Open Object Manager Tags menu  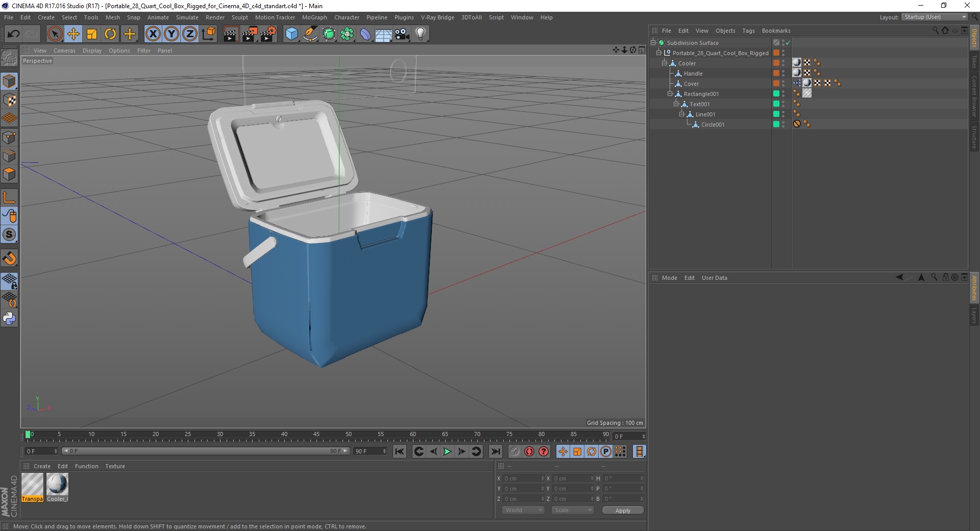[x=748, y=31]
